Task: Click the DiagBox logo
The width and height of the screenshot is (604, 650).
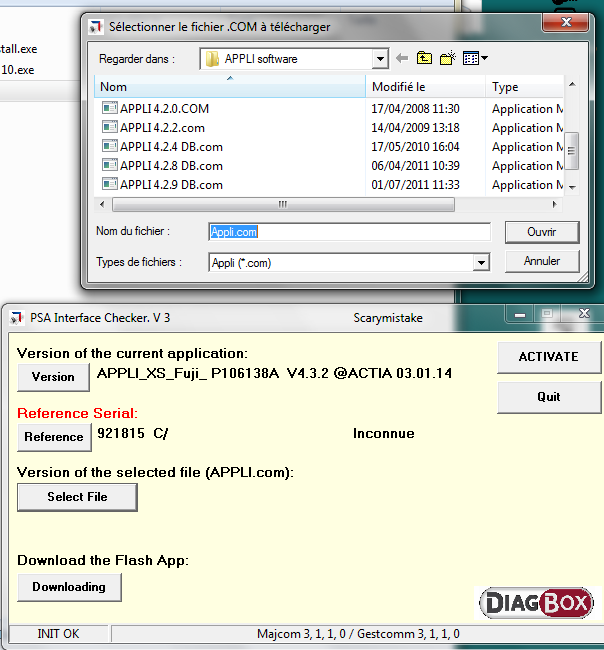Action: (537, 603)
